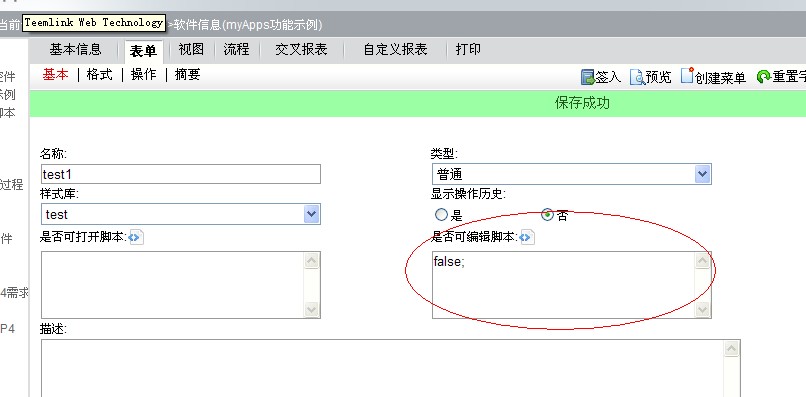The height and width of the screenshot is (397, 806).
Task: Open the 类型 dropdown showing 普通
Action: point(572,174)
